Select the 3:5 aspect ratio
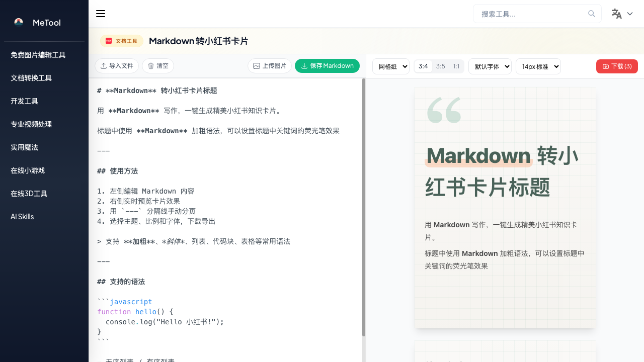Image resolution: width=644 pixels, height=362 pixels. coord(440,66)
